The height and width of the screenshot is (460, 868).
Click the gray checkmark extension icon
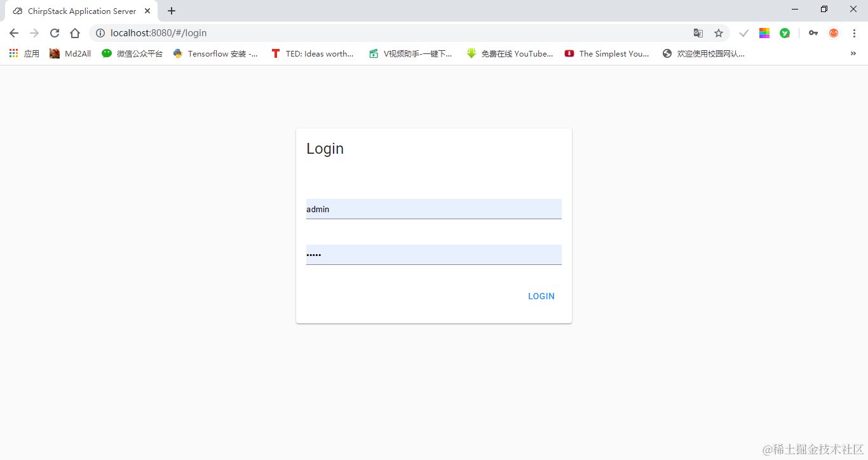(x=744, y=33)
